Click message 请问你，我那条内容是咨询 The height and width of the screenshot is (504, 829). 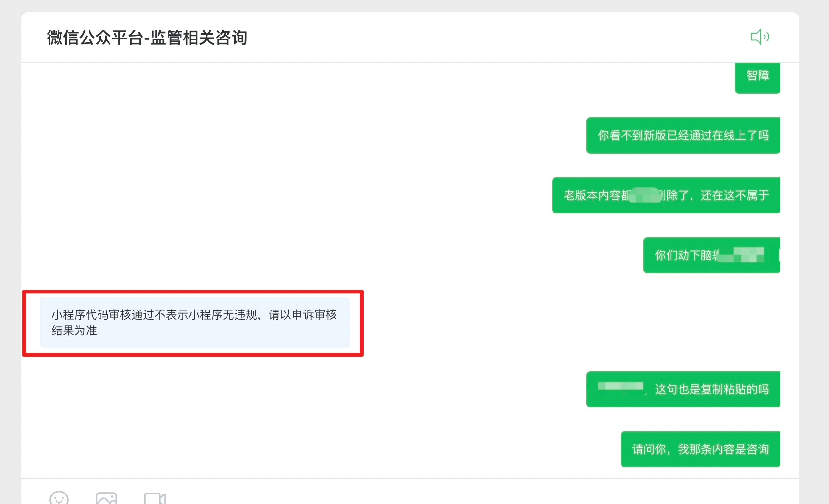[x=700, y=449]
